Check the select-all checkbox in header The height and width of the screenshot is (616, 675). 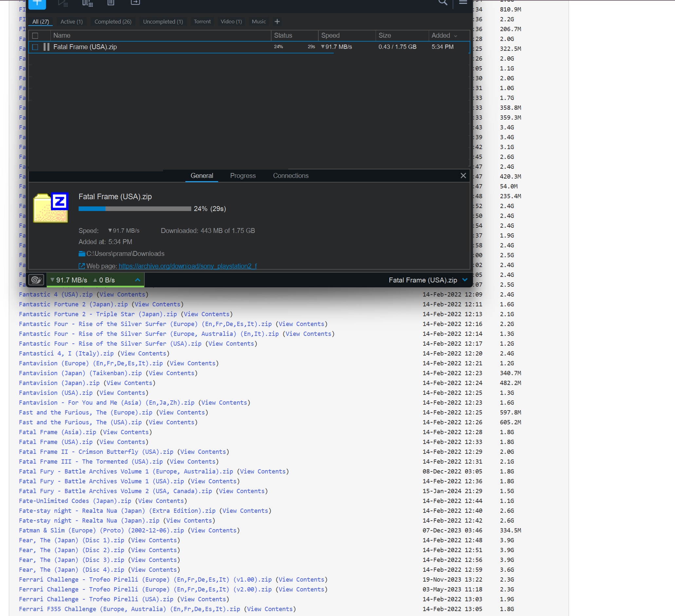pos(35,35)
